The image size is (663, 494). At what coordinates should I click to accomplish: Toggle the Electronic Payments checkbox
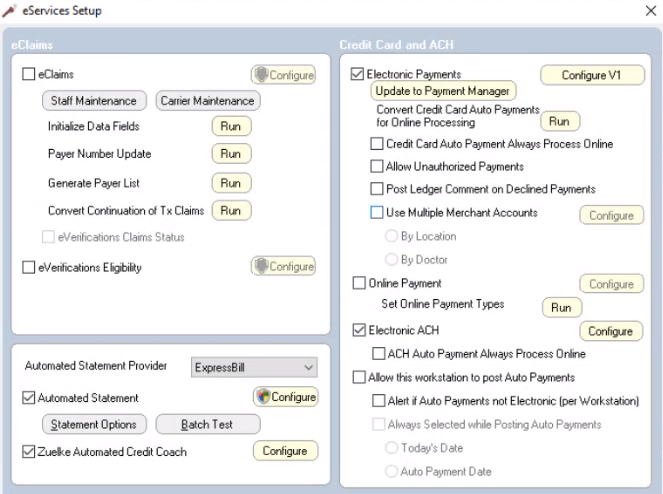(x=358, y=74)
